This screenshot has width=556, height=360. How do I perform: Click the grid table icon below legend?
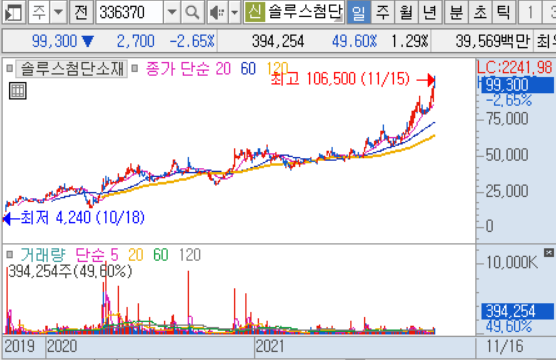[18, 91]
